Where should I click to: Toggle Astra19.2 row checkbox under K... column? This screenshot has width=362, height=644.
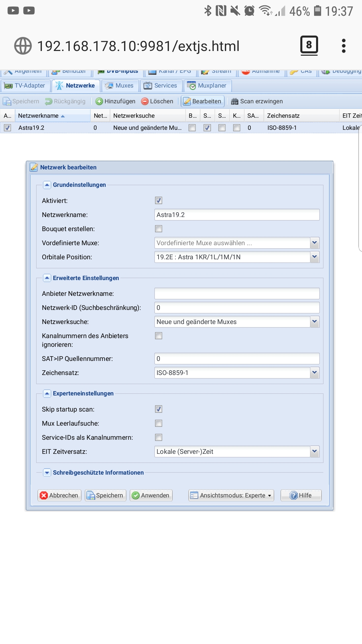click(237, 128)
